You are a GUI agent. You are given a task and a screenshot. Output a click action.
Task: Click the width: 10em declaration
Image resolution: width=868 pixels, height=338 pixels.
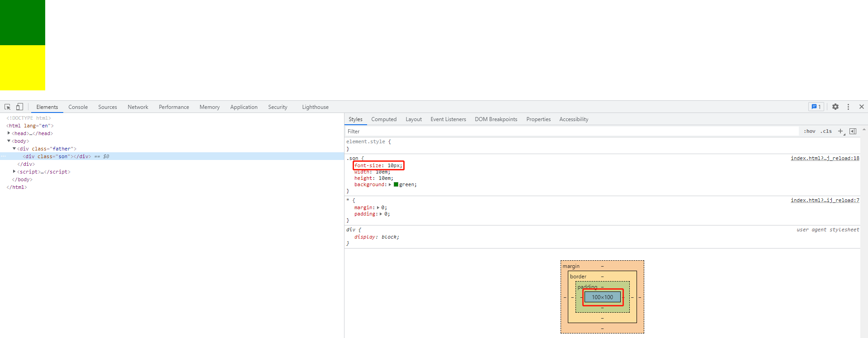point(372,172)
